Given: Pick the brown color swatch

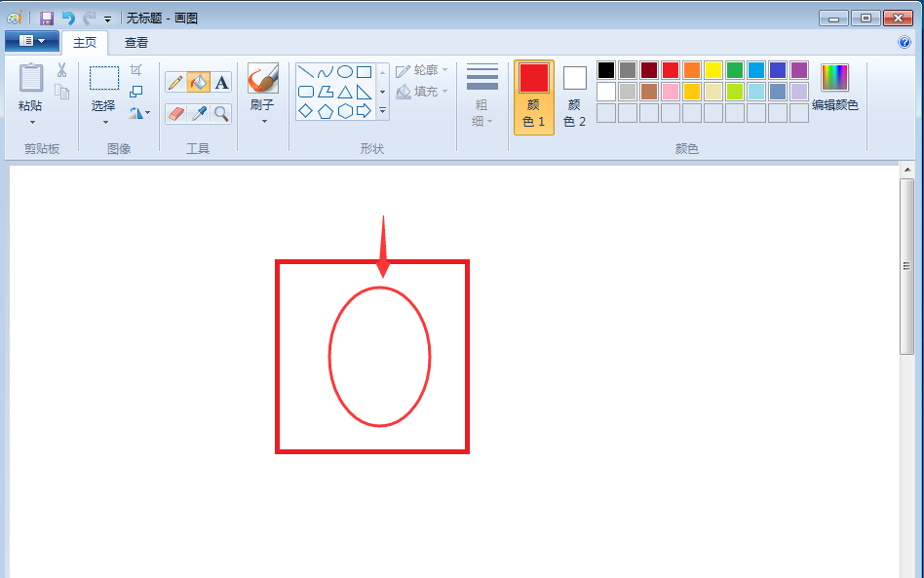Looking at the screenshot, I should pyautogui.click(x=649, y=92).
